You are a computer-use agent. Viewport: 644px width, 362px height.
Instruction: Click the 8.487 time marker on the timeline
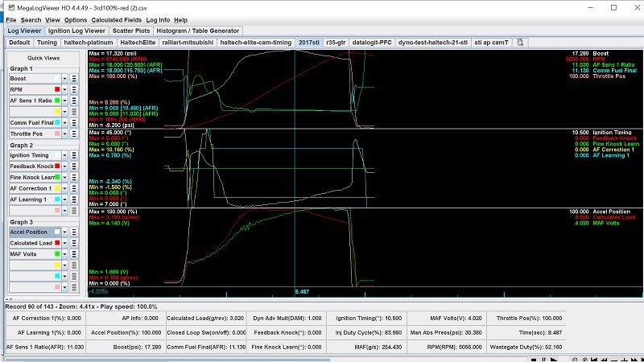tap(302, 292)
